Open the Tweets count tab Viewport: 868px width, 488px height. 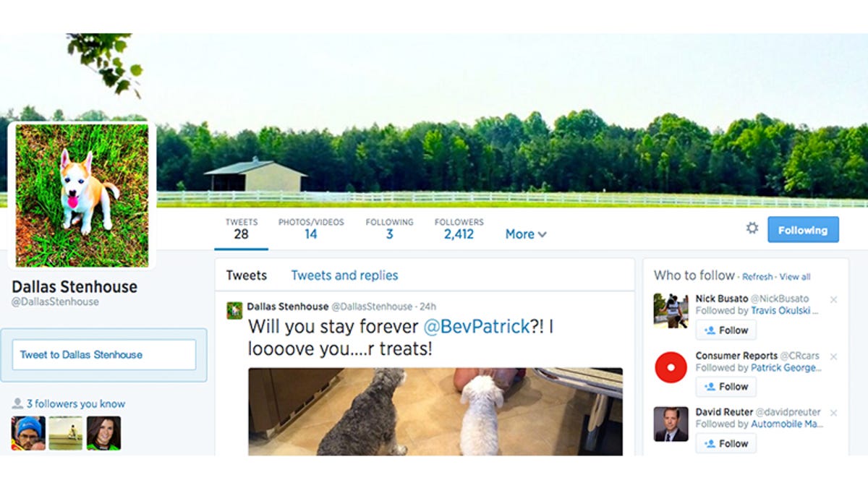(x=241, y=228)
